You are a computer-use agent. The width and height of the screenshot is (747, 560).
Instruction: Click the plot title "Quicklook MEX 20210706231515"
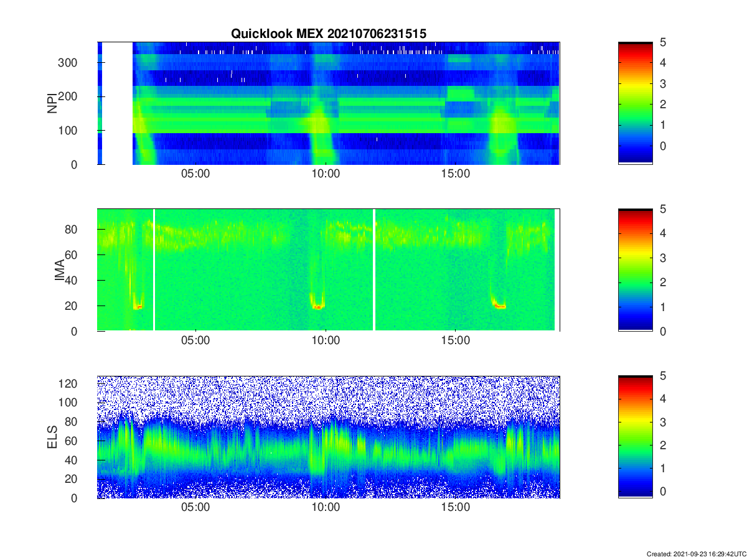coord(329,34)
